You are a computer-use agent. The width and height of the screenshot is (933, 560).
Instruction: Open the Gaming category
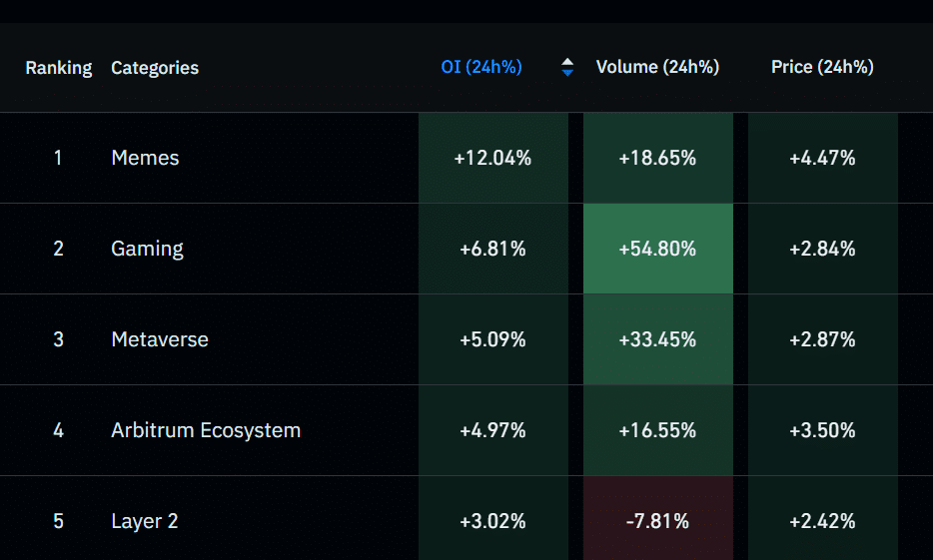148,249
